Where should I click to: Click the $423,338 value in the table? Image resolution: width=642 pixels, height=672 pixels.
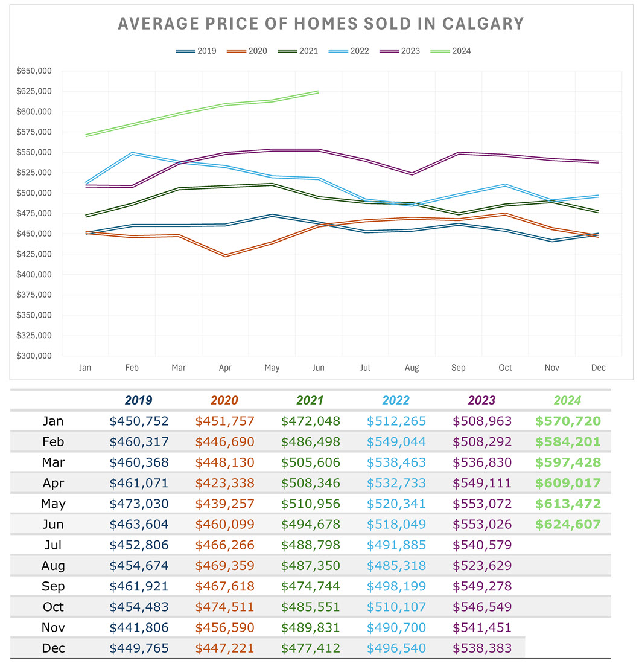[224, 483]
